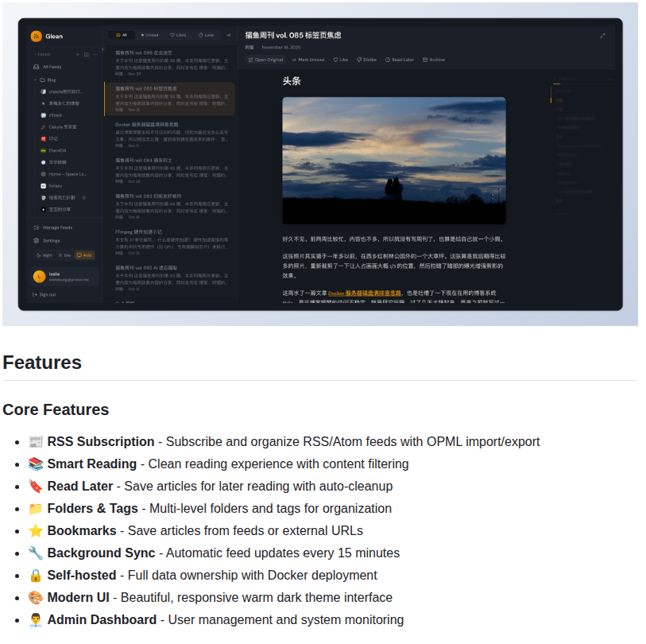Select the Auto theme option
This screenshot has height=644, width=646.
84,255
